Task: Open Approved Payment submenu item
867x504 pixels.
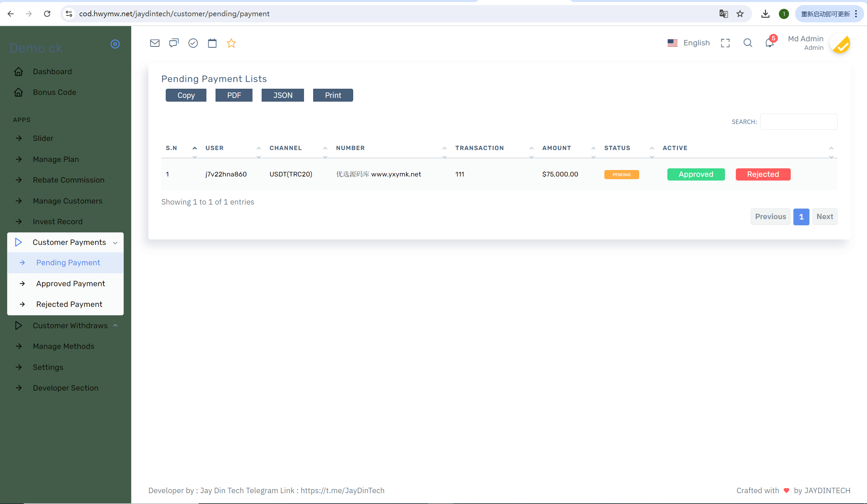Action: [70, 283]
